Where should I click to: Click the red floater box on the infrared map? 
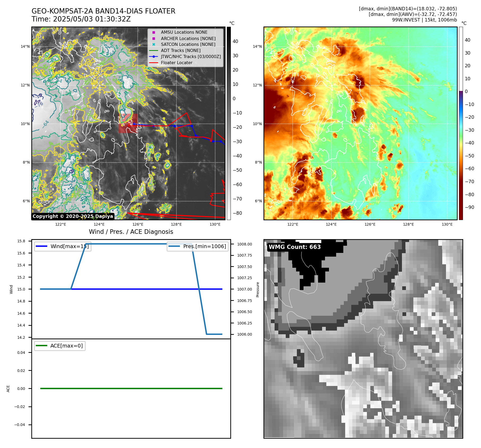[x=128, y=123]
